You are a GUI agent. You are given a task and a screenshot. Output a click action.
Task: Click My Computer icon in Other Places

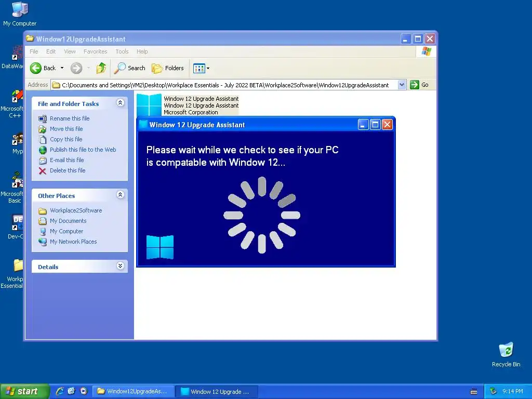click(x=43, y=231)
